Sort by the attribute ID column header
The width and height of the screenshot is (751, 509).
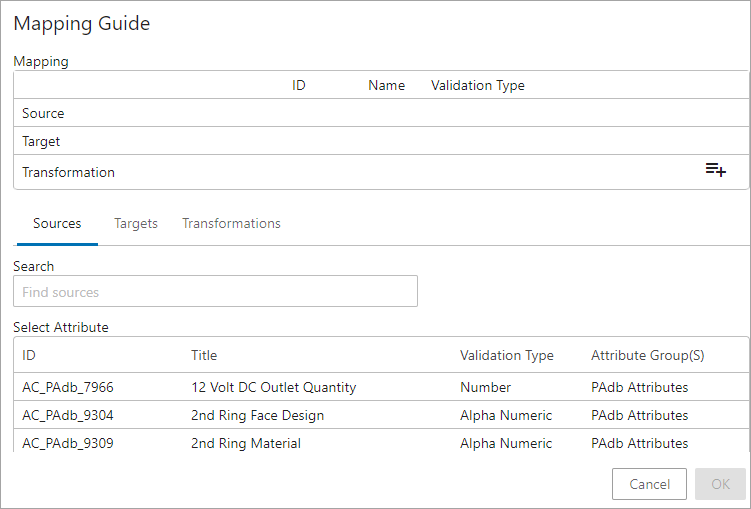pos(29,355)
